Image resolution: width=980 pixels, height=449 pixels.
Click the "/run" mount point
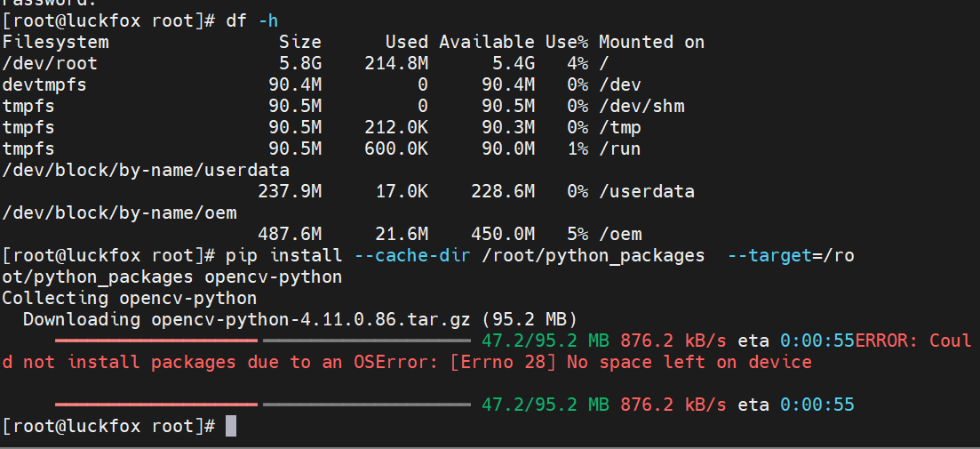(620, 148)
